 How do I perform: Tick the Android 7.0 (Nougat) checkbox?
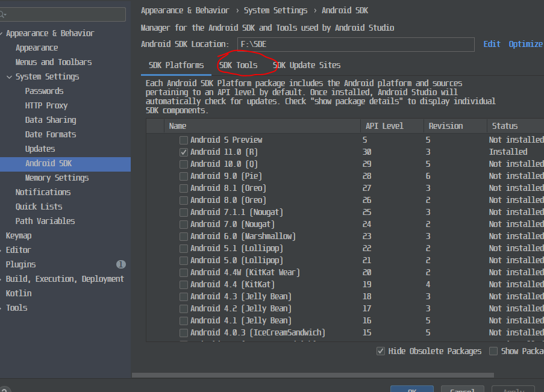pos(184,225)
